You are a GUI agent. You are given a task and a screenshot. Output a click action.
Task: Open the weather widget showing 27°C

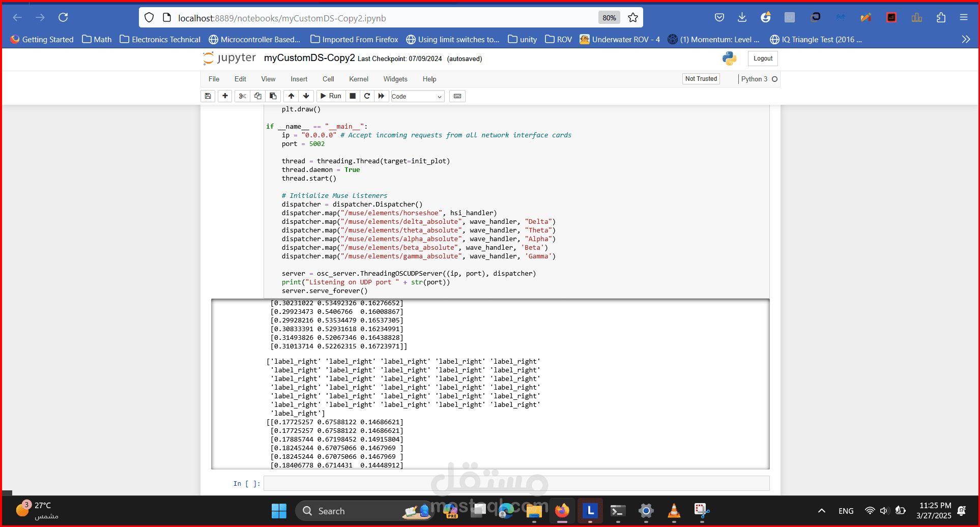[37, 511]
